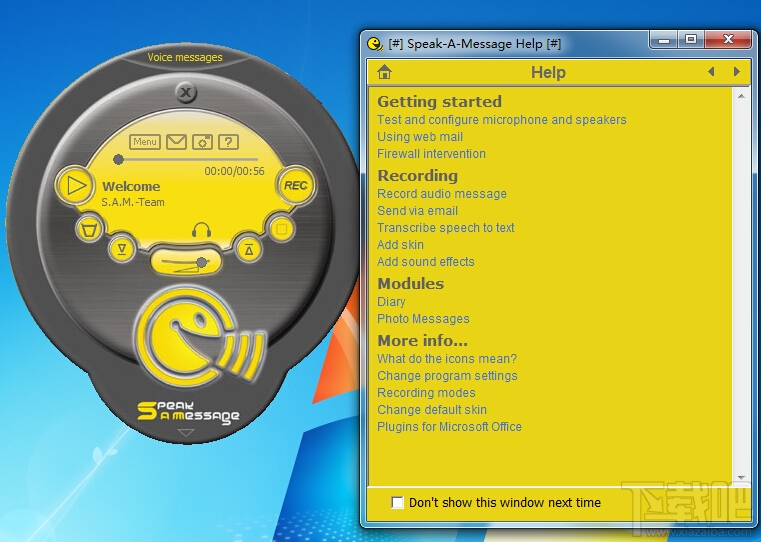This screenshot has height=542, width=761.
Task: Open the Photo Messages topic
Action: pyautogui.click(x=423, y=319)
